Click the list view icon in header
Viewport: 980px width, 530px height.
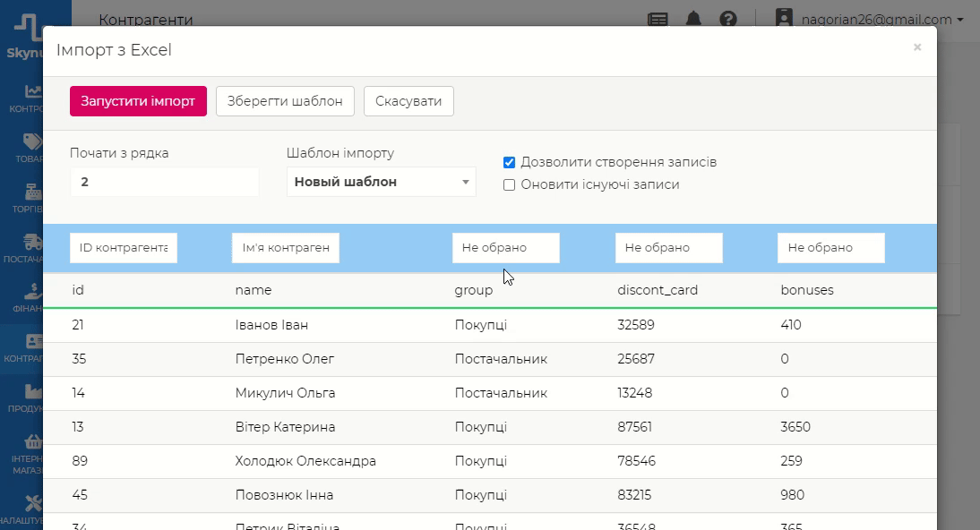tap(658, 19)
